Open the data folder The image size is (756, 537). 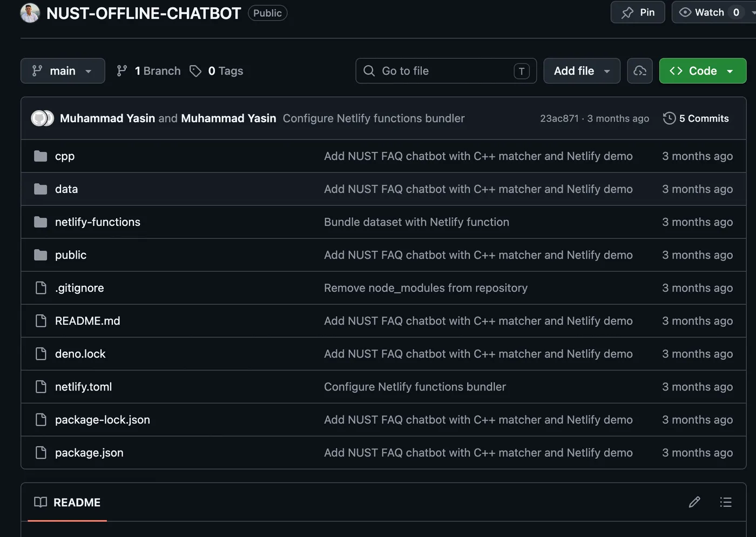click(x=66, y=189)
